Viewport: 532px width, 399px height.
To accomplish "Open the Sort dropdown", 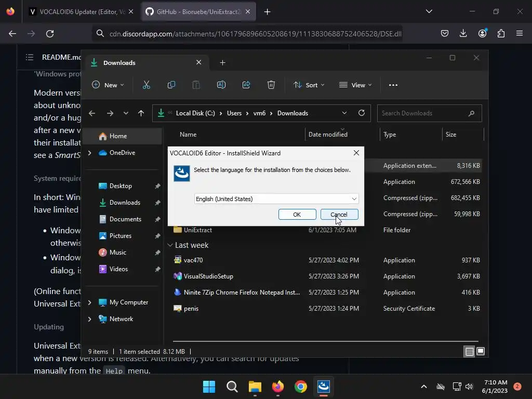I will click(x=309, y=85).
